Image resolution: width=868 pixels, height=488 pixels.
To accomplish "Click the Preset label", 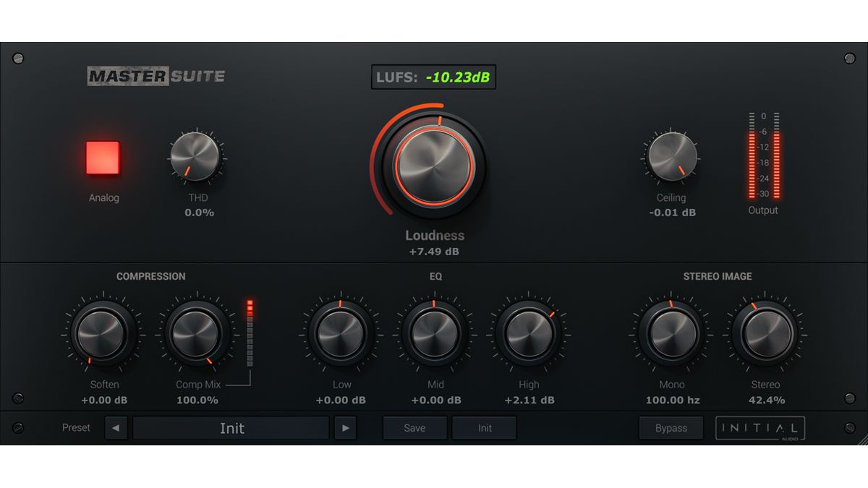I will 76,427.
